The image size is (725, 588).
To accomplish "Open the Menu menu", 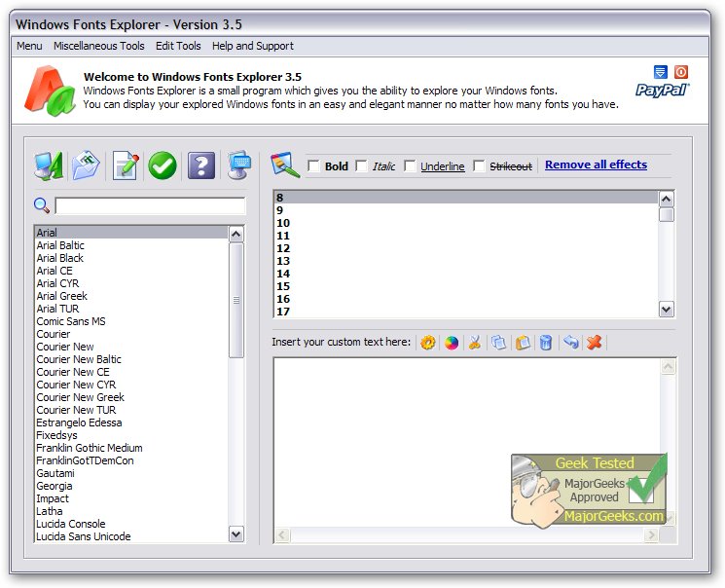I will (x=29, y=46).
